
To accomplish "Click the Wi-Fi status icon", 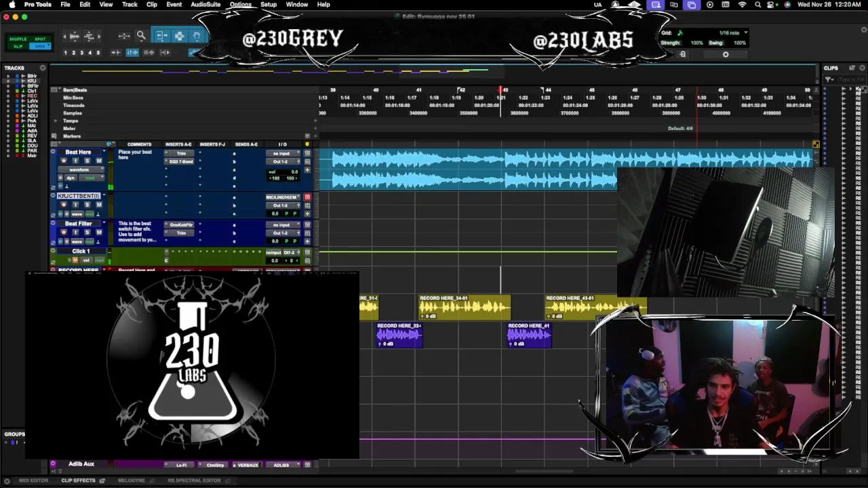I will 742,5.
